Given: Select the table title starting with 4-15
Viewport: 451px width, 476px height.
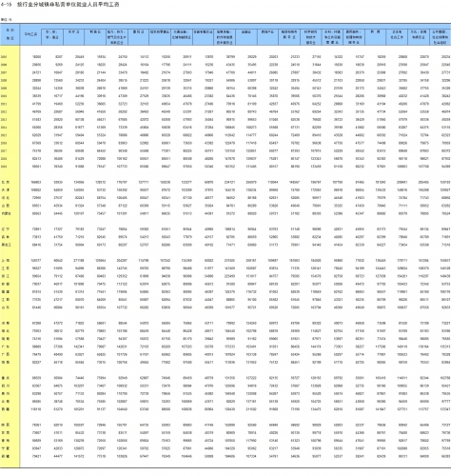Looking at the screenshot, I should [x=60, y=5].
